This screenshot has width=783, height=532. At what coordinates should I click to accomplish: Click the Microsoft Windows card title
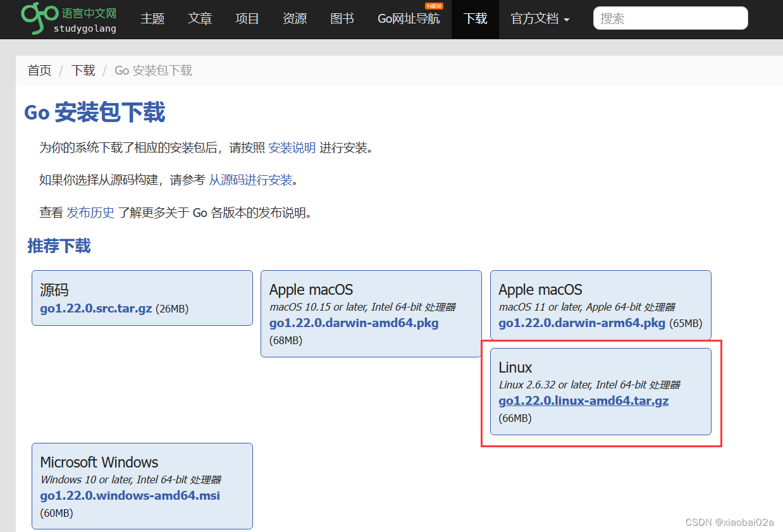(99, 462)
